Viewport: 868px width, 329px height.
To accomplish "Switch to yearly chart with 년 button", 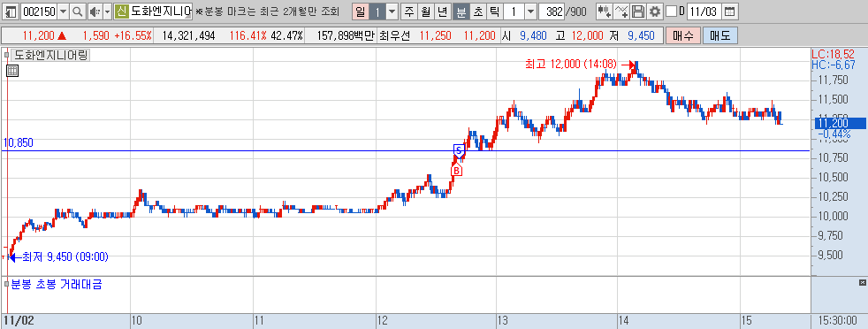I will [x=442, y=11].
